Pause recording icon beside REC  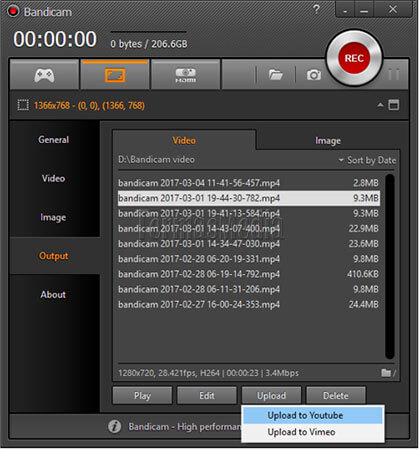coord(394,74)
